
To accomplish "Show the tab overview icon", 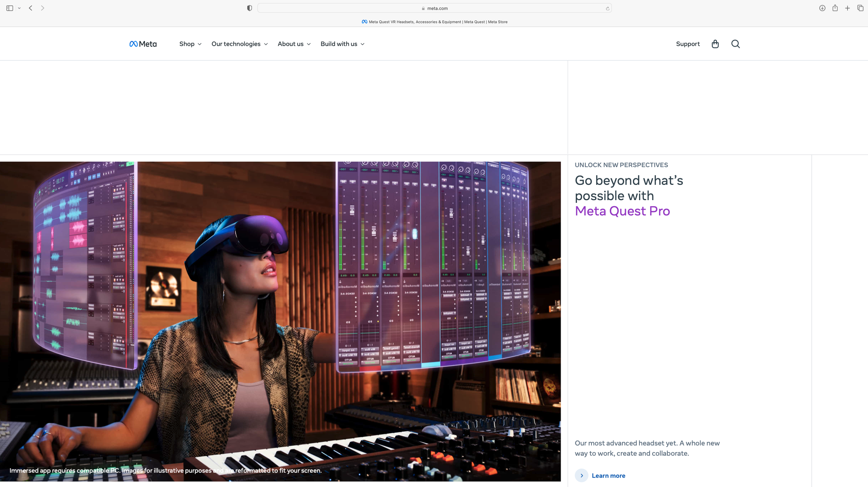I will coord(860,8).
